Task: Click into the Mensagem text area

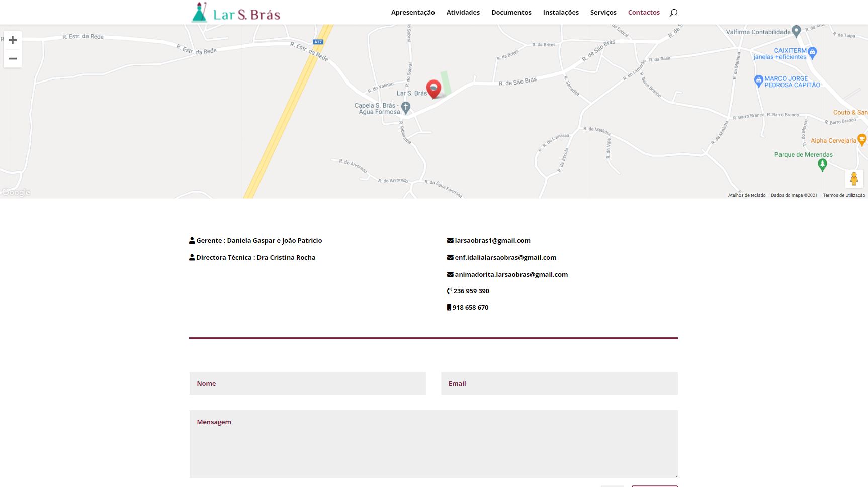Action: (433, 444)
